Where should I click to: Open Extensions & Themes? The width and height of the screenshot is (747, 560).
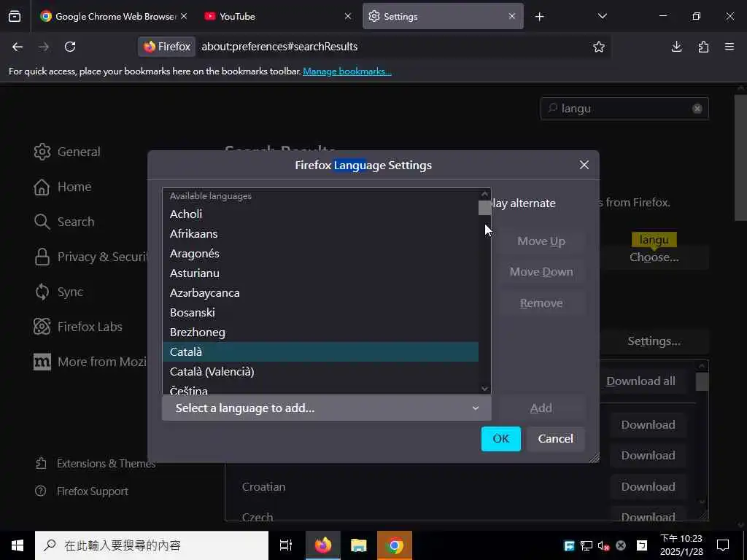[x=96, y=463]
